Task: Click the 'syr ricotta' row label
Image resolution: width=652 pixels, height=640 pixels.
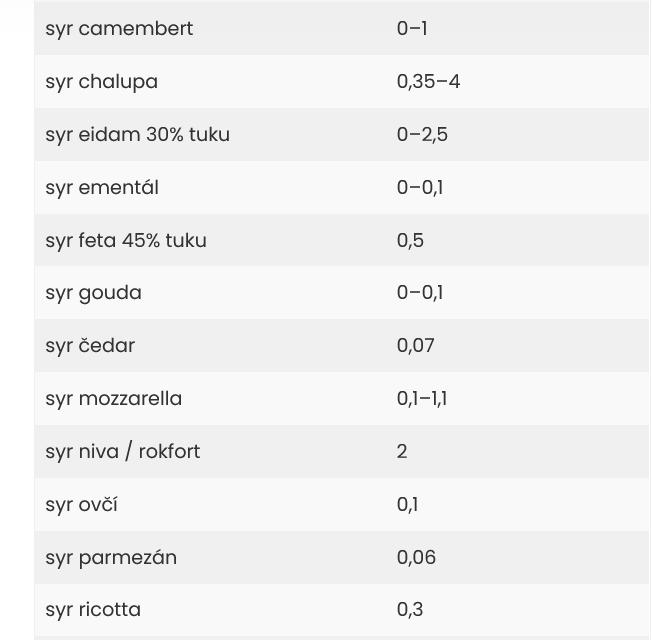Action: 93,610
